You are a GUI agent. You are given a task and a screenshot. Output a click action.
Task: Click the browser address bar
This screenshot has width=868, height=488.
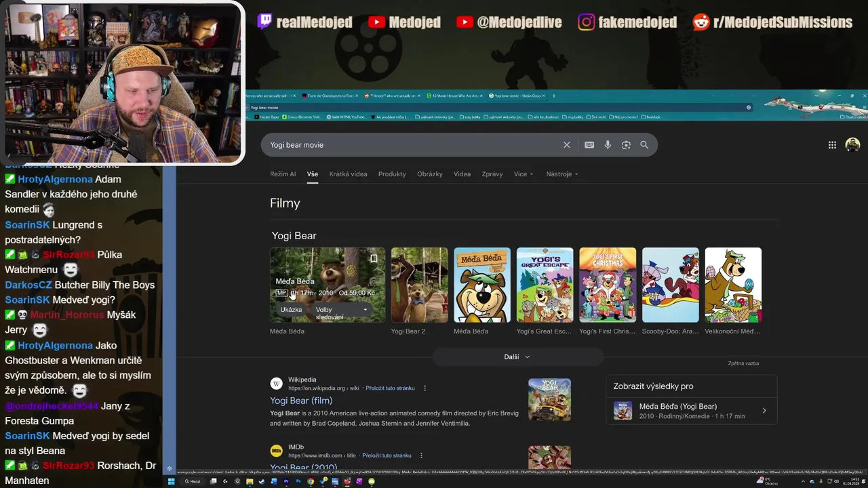(498, 108)
